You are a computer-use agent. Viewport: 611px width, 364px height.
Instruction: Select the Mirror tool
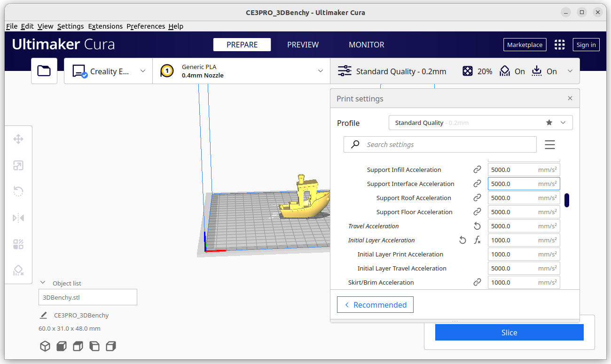coord(18,218)
